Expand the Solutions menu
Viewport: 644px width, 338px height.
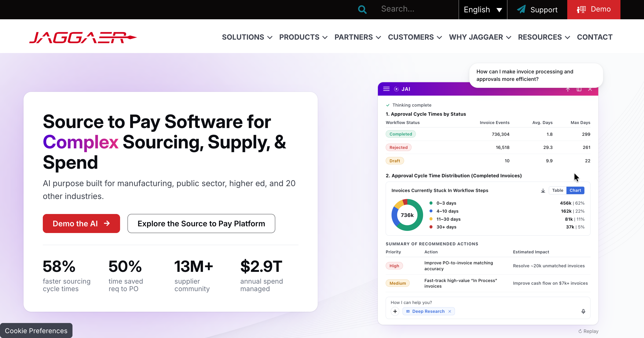[247, 37]
